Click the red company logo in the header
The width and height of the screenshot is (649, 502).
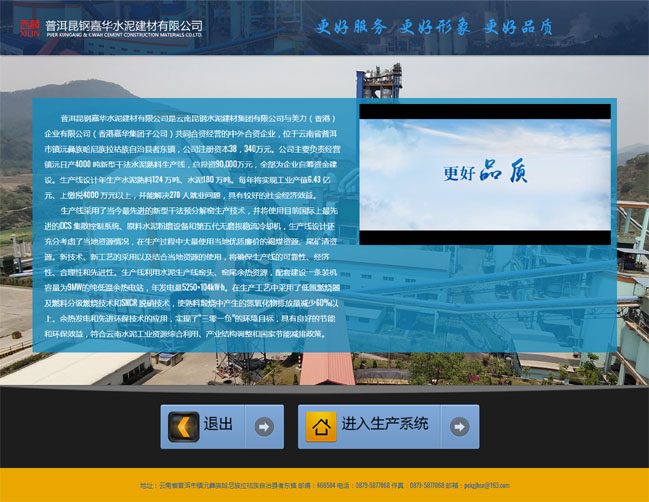29,25
